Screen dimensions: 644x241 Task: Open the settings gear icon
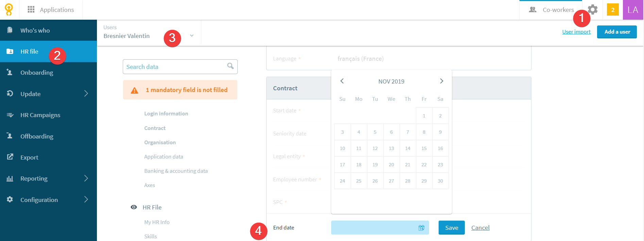coord(593,10)
